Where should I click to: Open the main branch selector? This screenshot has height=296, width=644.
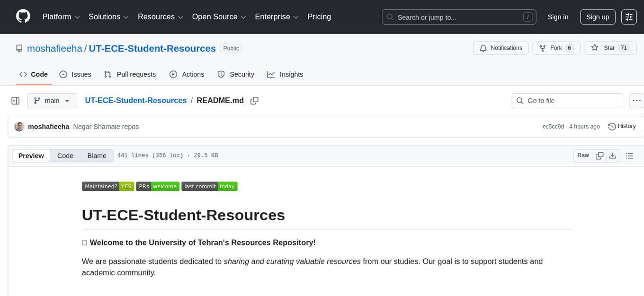(x=52, y=100)
